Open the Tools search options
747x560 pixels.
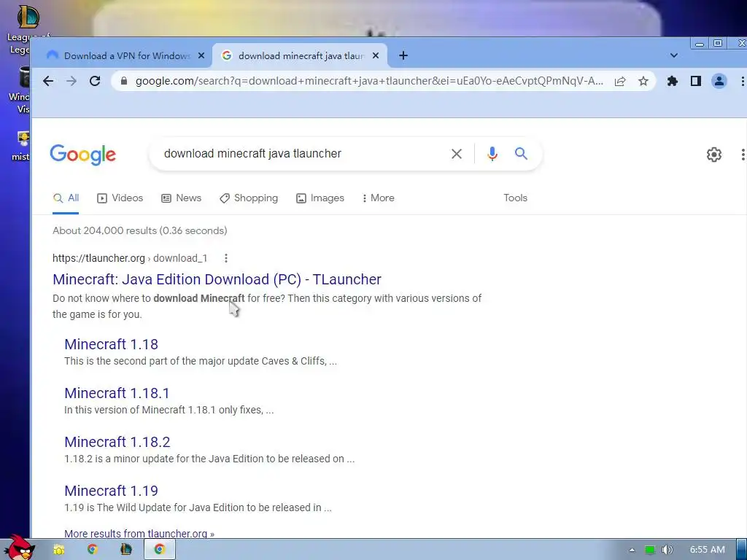[516, 198]
